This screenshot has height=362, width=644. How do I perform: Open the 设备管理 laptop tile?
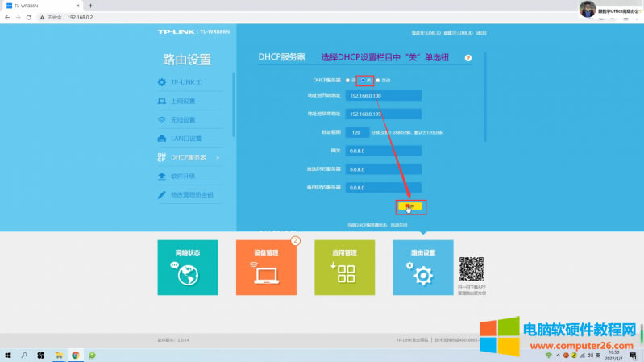(x=266, y=268)
